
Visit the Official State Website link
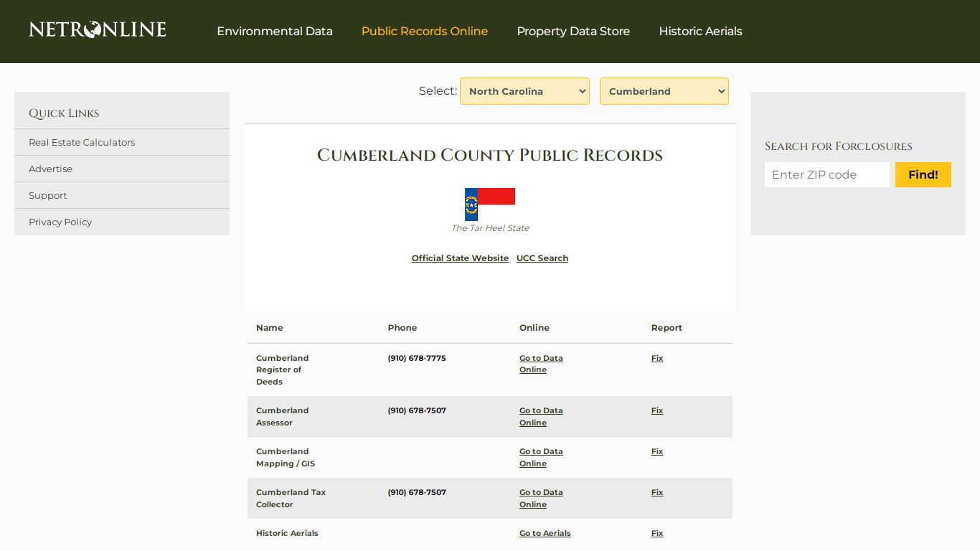pyautogui.click(x=460, y=258)
